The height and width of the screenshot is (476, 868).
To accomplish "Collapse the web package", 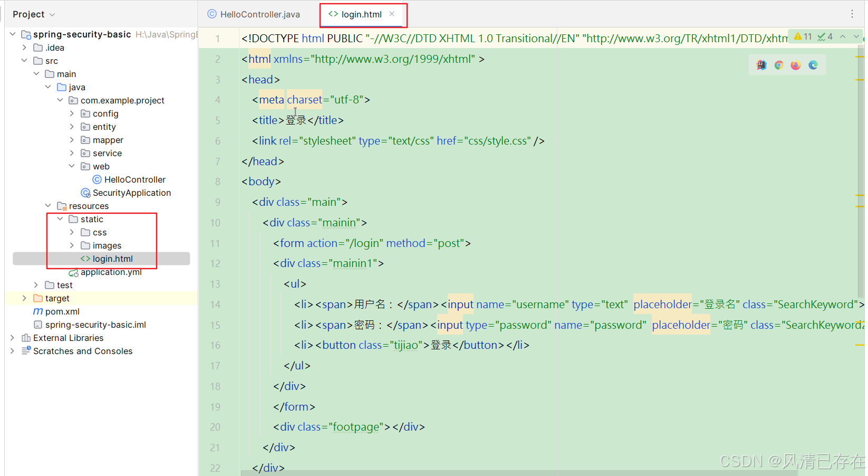I will [x=72, y=166].
